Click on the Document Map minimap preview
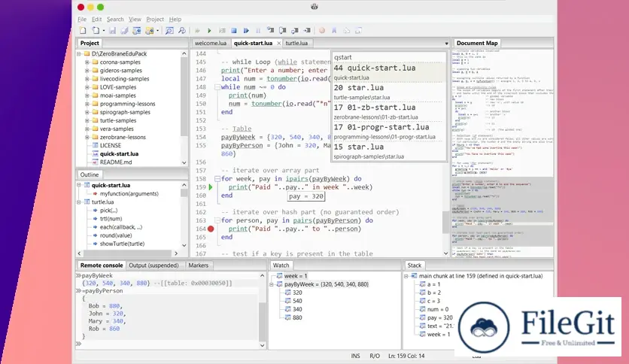Viewport: 629px width, 364px height. click(503, 153)
